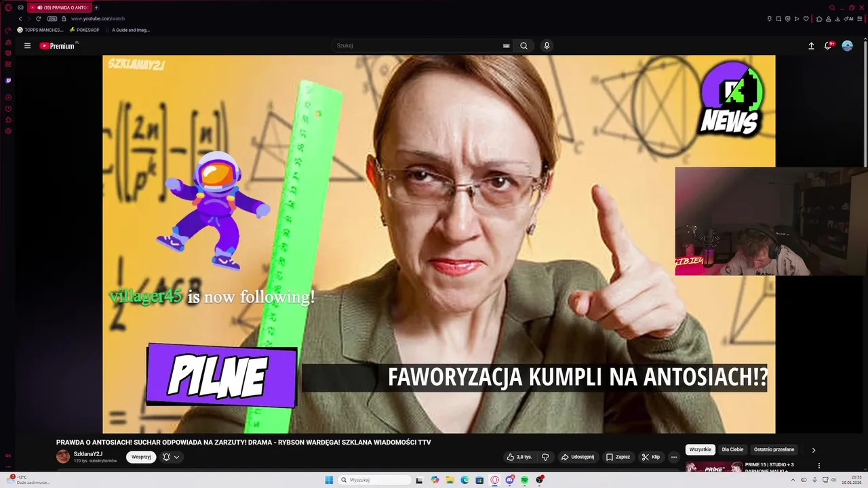This screenshot has width=868, height=488.
Task: Open File Explorer from the taskbar
Action: pos(450,480)
